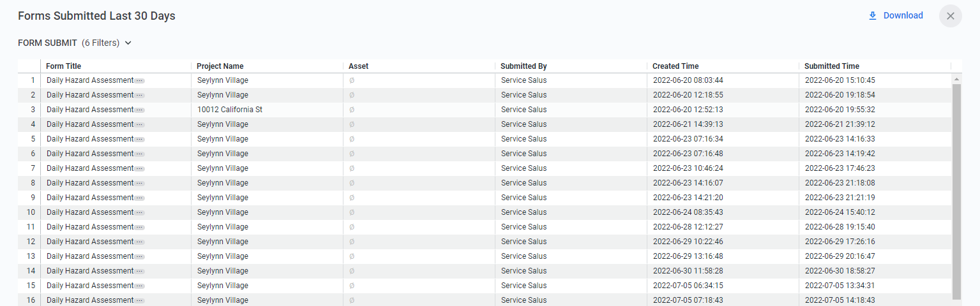Viewport: 980px width, 306px height.
Task: Select row number 10 in the table
Action: click(x=31, y=212)
